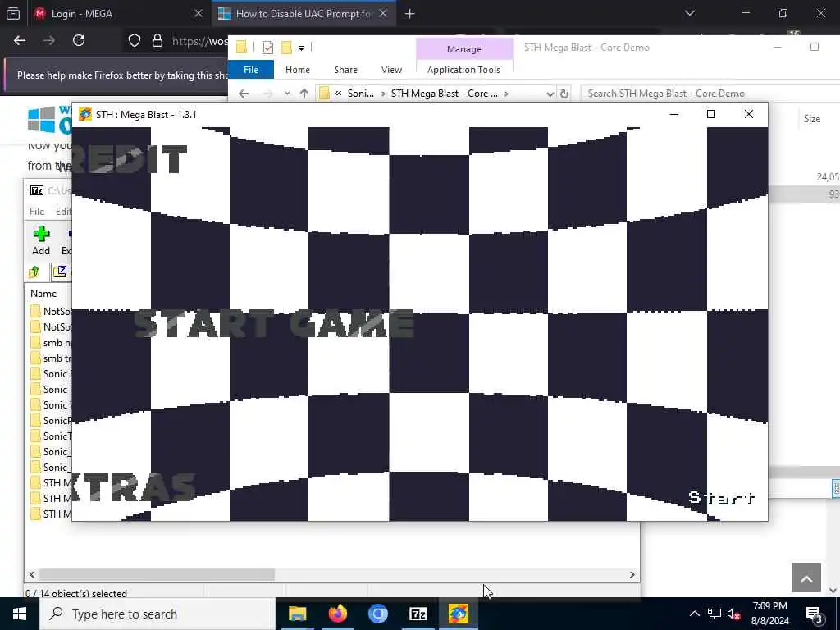Click New folder icon in Explorer quick access toolbar
Viewport: 840px width, 630px height.
tap(286, 48)
